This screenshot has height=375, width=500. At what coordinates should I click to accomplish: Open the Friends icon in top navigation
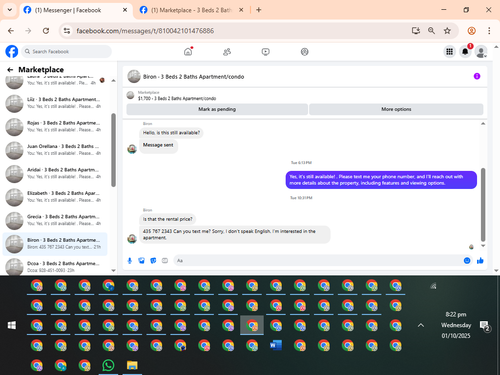click(x=227, y=52)
